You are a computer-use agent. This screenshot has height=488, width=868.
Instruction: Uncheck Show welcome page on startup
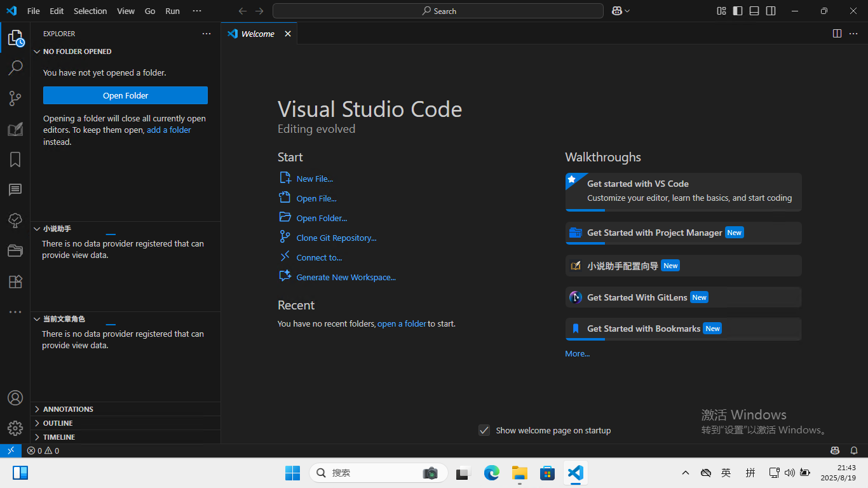coord(484,430)
